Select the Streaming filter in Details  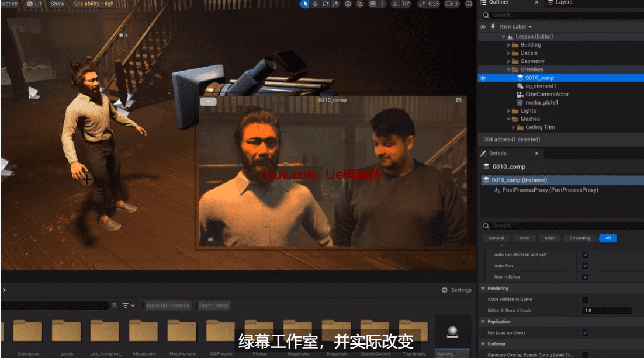[x=580, y=238]
